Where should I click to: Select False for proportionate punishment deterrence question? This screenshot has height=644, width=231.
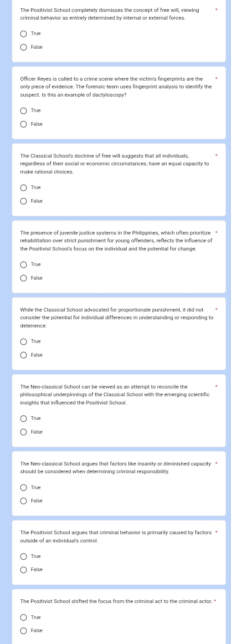(24, 355)
